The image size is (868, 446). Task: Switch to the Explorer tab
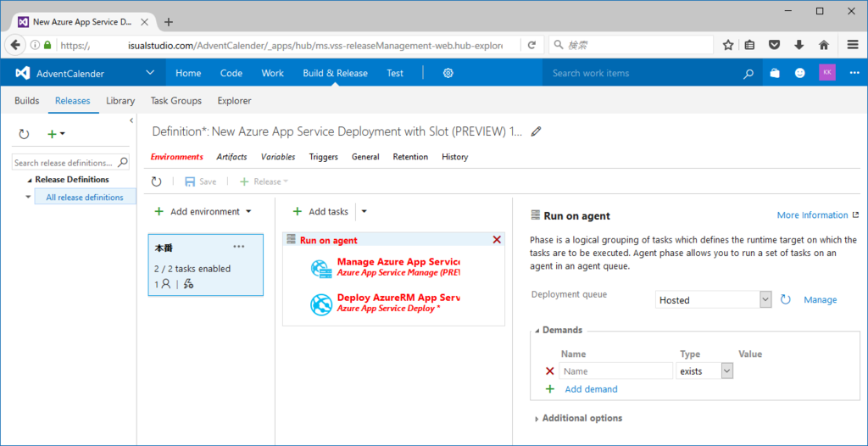pyautogui.click(x=234, y=101)
